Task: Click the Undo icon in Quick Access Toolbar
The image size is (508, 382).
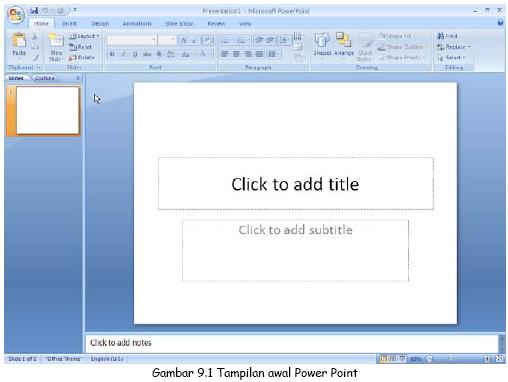Action: [45, 11]
